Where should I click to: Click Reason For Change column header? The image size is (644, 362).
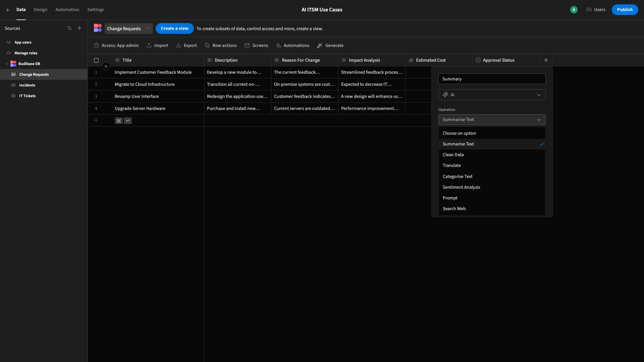click(305, 60)
